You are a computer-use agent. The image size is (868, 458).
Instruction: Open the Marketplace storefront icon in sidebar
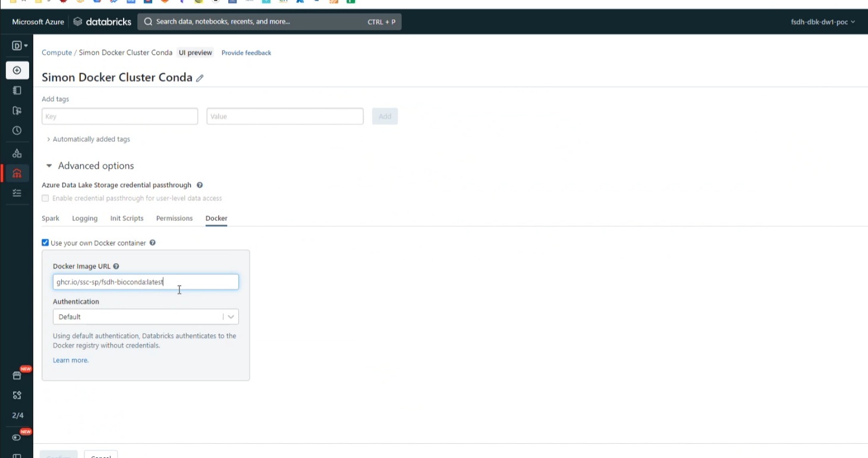click(17, 375)
